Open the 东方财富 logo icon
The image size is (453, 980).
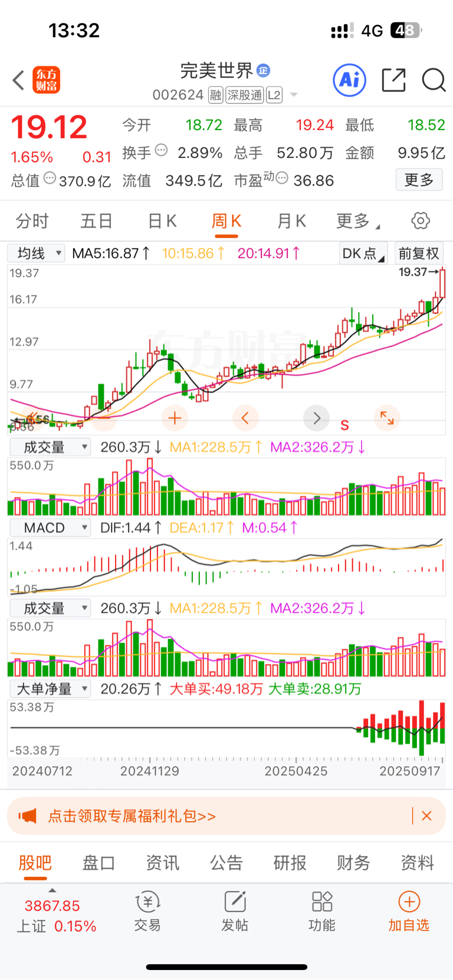(x=47, y=80)
